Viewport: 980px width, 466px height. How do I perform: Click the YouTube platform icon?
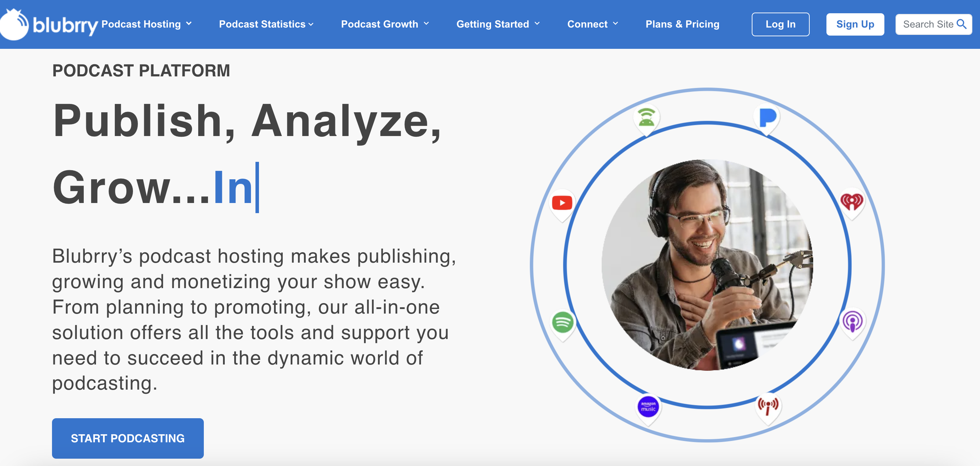point(562,203)
